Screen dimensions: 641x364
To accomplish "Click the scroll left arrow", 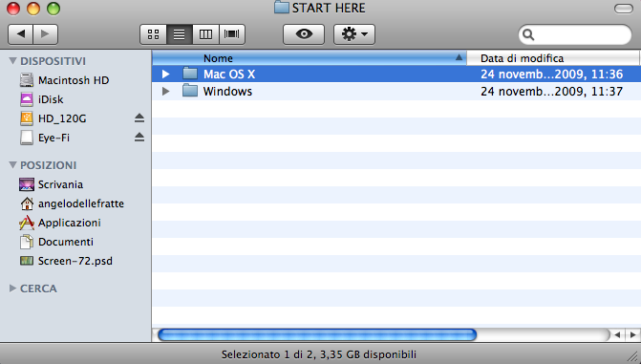I will tap(617, 335).
